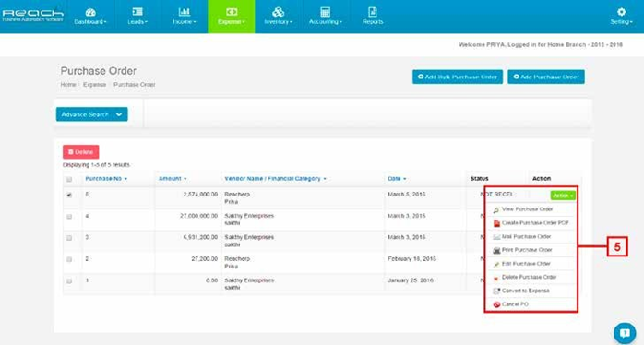644x345 pixels.
Task: Open the Dashboard gauge icon menu
Action: point(90,12)
